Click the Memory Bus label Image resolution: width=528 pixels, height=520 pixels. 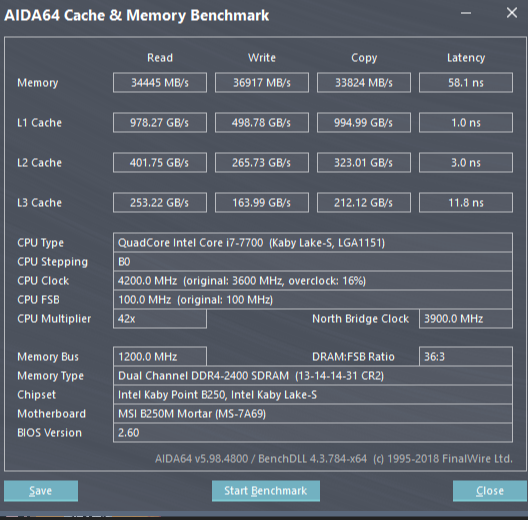point(48,357)
